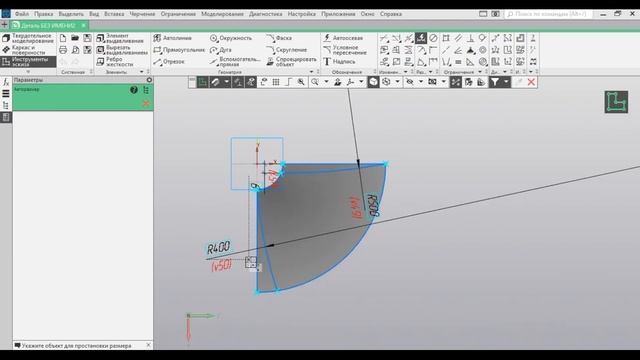Select the Спроецировать объект tool
The width and height of the screenshot is (640, 360).
[x=291, y=62]
